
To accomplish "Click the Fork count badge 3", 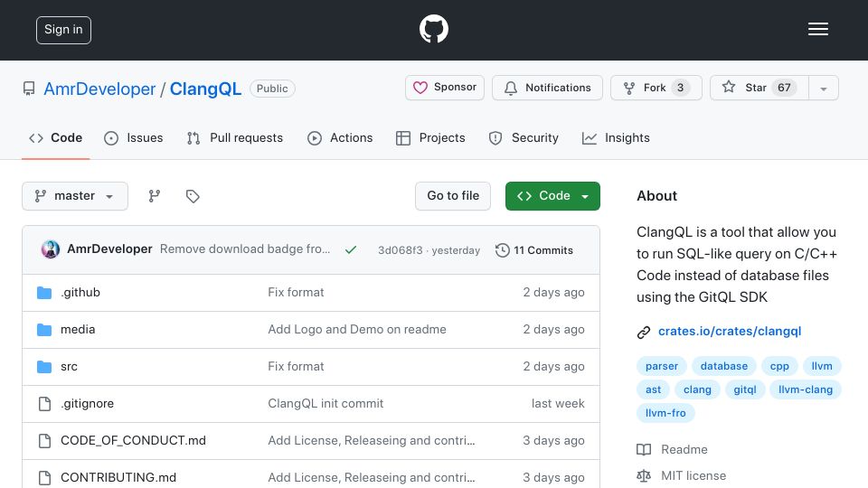I will coord(680,88).
